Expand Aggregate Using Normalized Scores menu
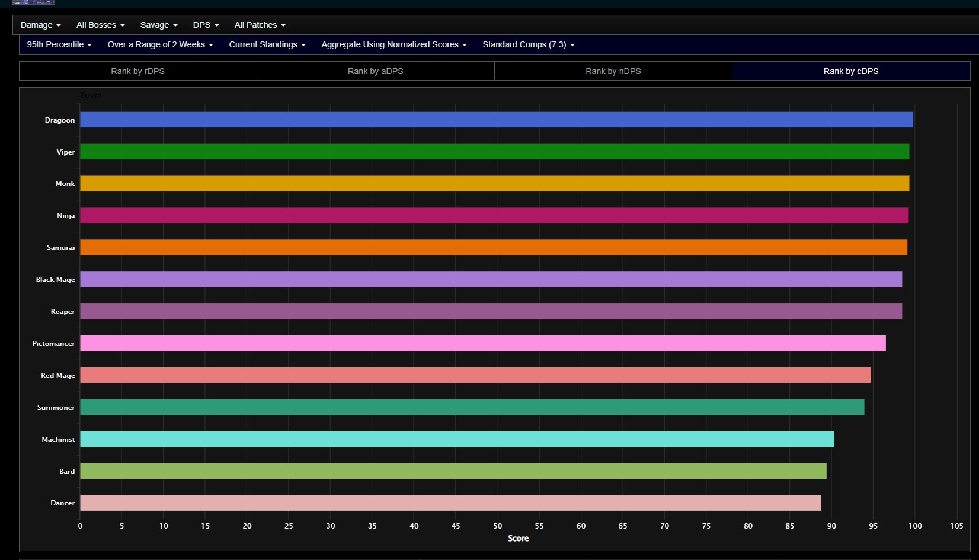The width and height of the screenshot is (979, 560). pyautogui.click(x=393, y=44)
